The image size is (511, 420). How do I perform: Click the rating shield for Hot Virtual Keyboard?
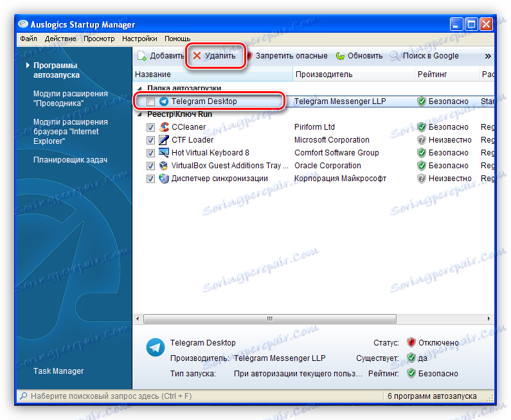pos(422,153)
